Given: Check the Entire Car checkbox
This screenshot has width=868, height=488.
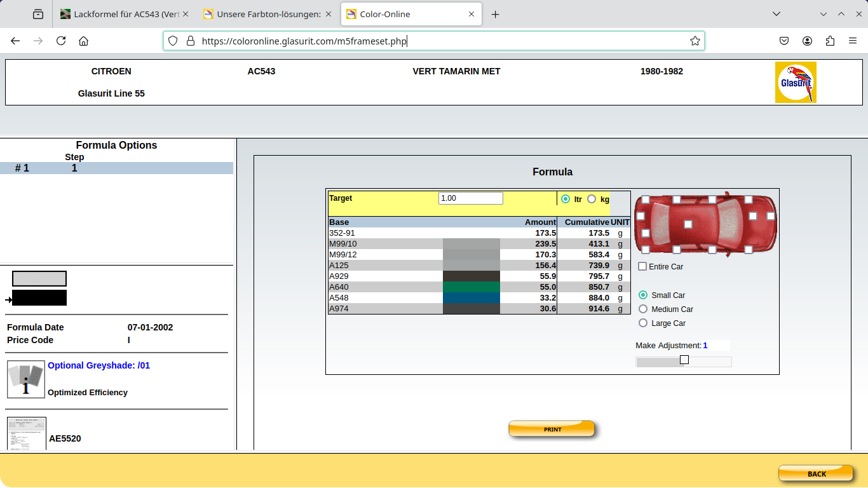Looking at the screenshot, I should 643,266.
